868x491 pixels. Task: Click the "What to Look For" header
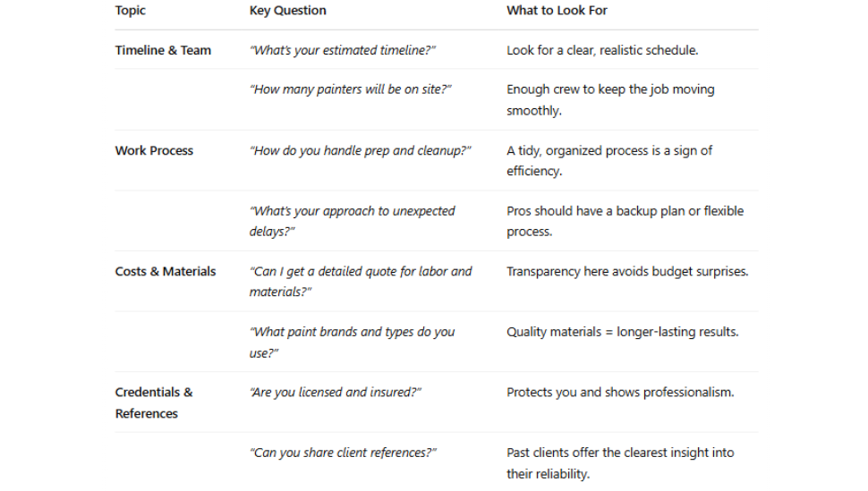(557, 11)
